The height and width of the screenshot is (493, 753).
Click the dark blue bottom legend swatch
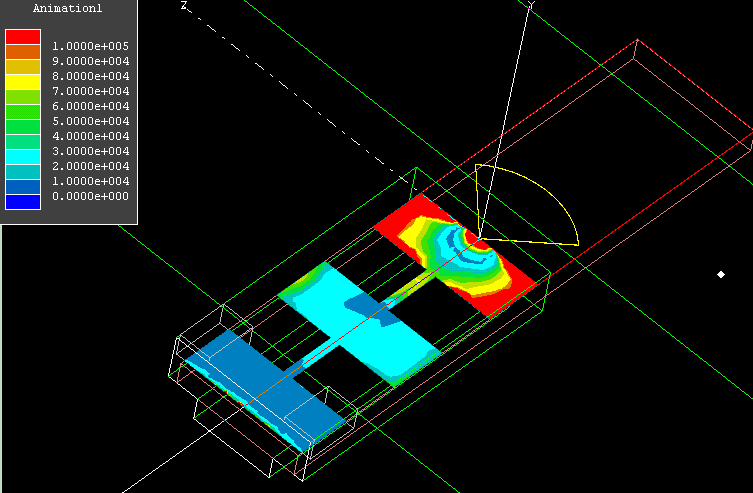coord(23,202)
